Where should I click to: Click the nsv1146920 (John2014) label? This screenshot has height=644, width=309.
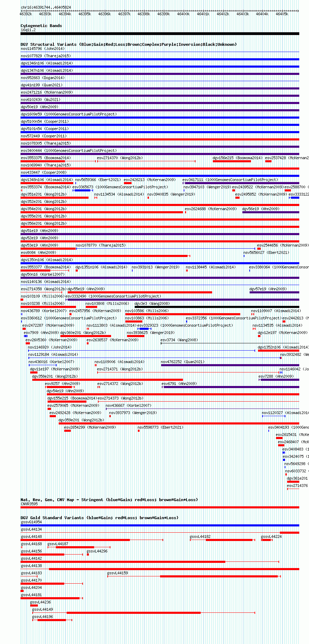pos(50,347)
